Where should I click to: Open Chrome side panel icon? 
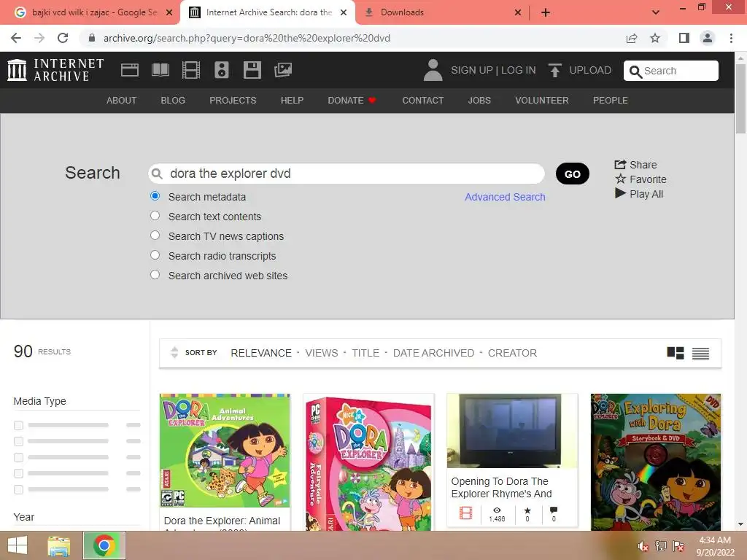[684, 38]
